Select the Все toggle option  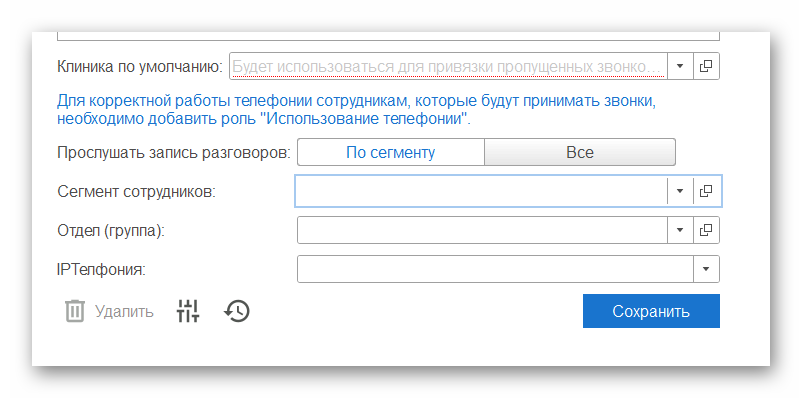(x=580, y=152)
